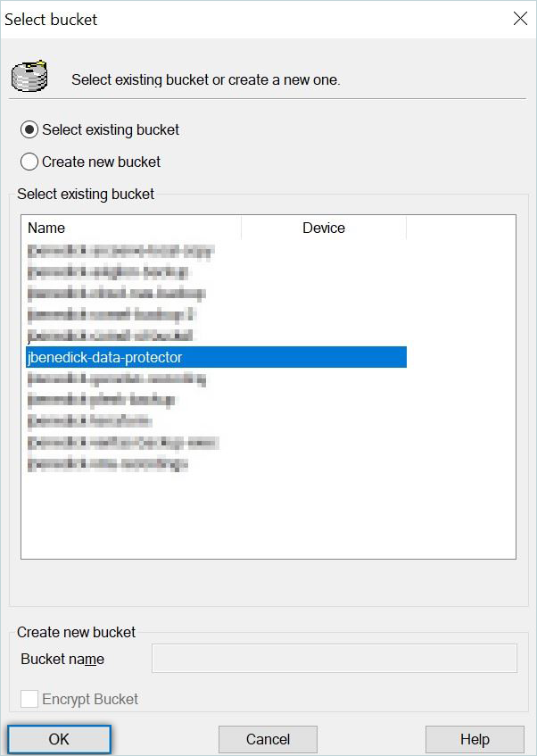This screenshot has width=537, height=756.
Task: Select the "Select existing bucket" radio button
Action: pos(29,129)
